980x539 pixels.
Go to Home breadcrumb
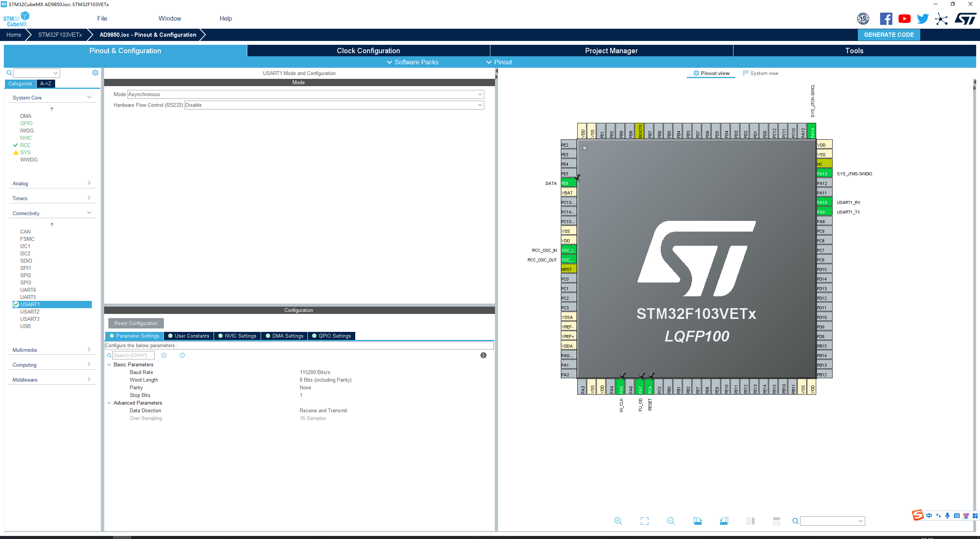(x=14, y=34)
